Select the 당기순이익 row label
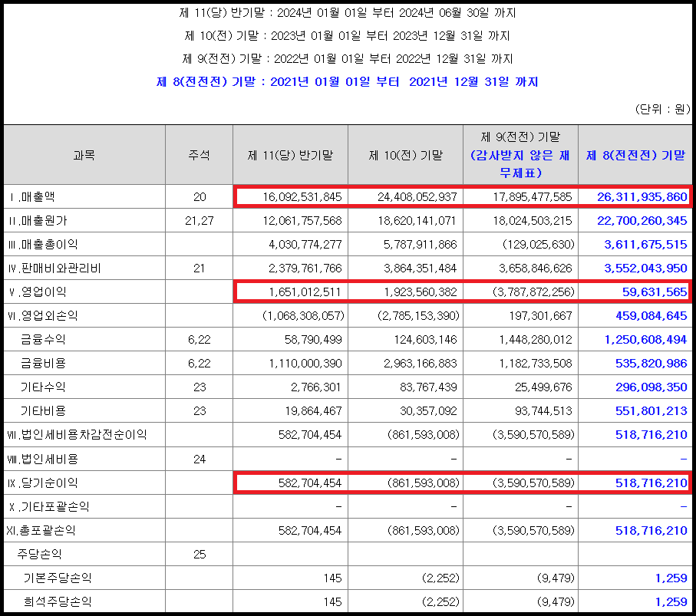696x616 pixels. coord(43,483)
